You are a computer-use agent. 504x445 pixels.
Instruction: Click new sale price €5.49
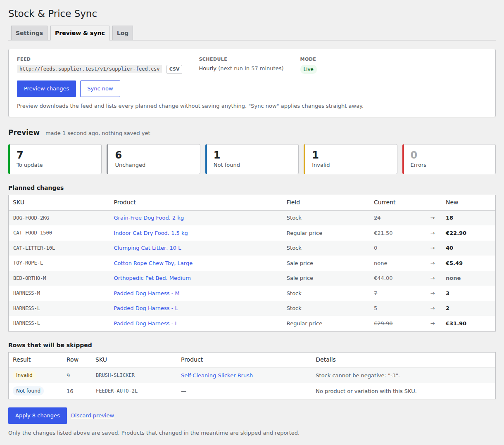[x=454, y=263]
